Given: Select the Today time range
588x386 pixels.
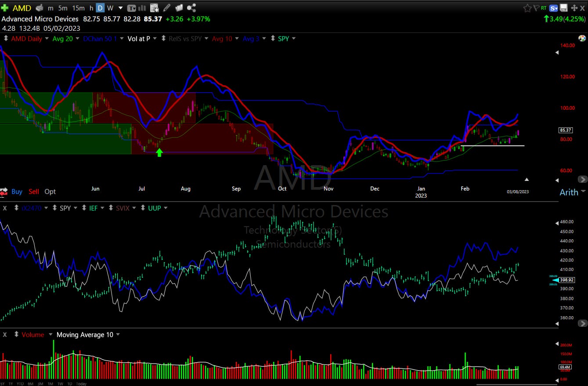Looking at the screenshot, I should coord(81,384).
